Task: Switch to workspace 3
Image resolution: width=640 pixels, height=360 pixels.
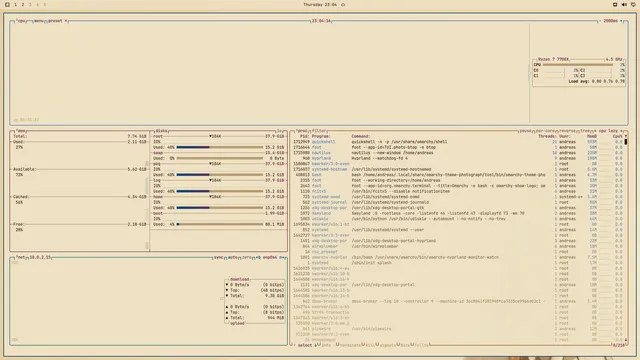Action: 30,4
